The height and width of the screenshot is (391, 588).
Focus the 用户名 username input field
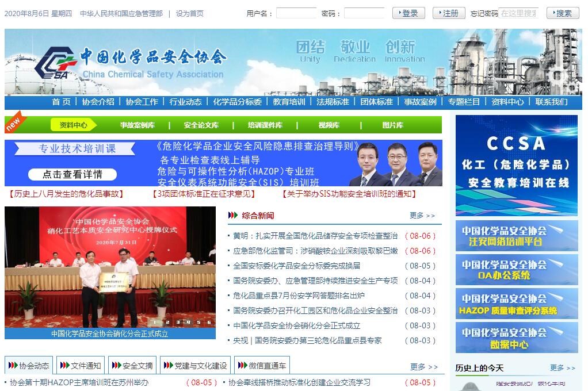(x=296, y=13)
